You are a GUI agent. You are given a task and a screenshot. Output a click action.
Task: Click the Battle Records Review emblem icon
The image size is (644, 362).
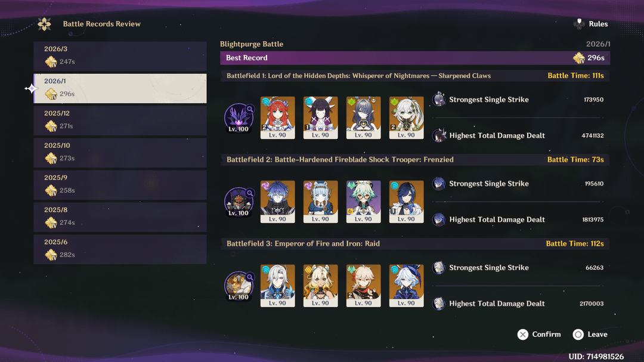44,24
